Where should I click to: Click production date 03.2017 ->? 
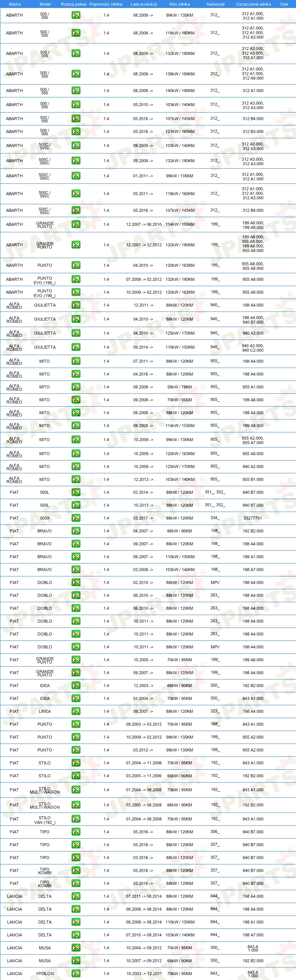click(x=143, y=518)
